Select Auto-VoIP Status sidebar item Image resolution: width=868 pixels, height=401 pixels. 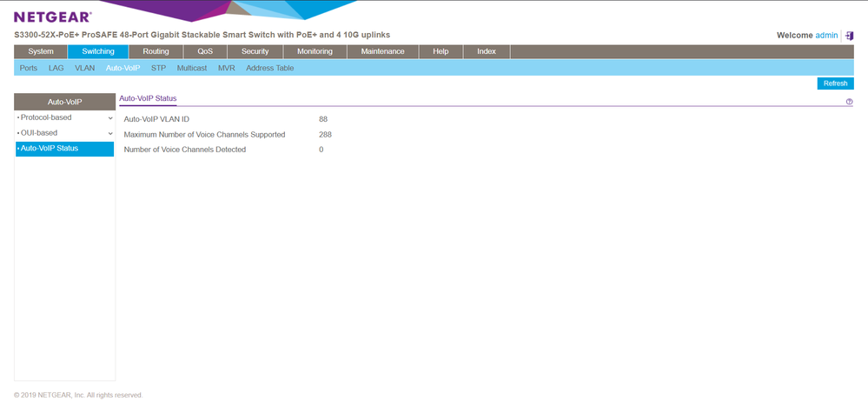click(65, 149)
